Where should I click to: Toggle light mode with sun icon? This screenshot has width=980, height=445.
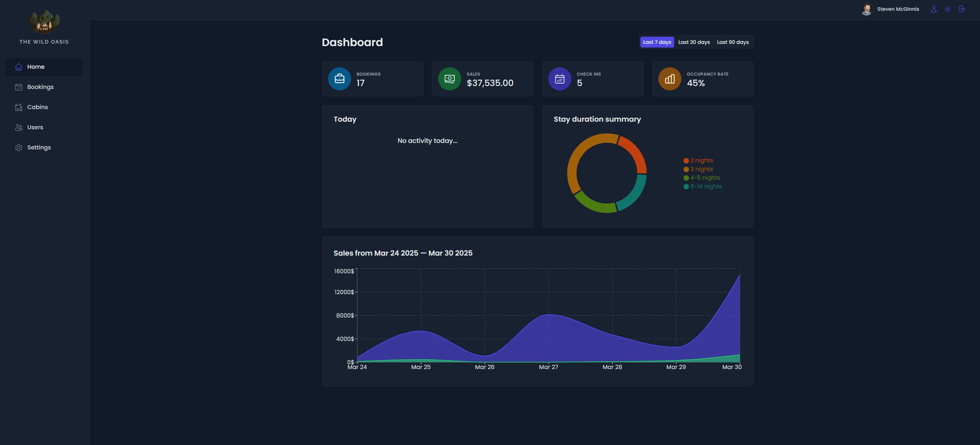click(948, 9)
